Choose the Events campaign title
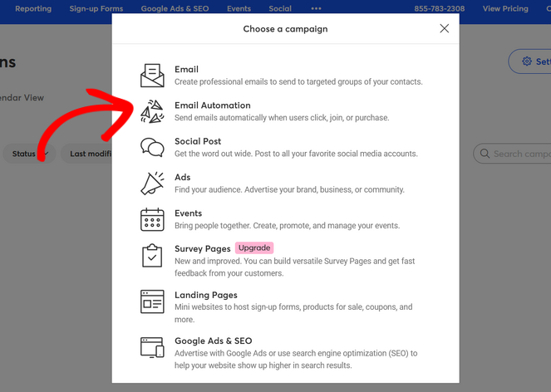Viewport: 551px width, 392px height. click(x=189, y=213)
